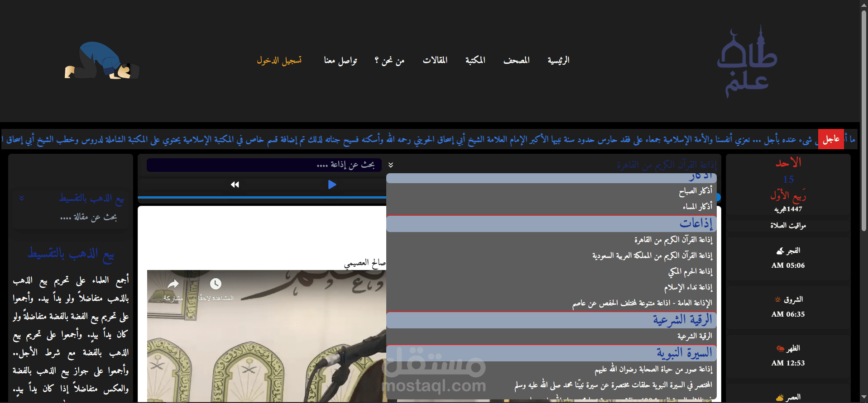Click the video player thumbnail
Viewport: 868px width, 403px height.
[x=267, y=336]
